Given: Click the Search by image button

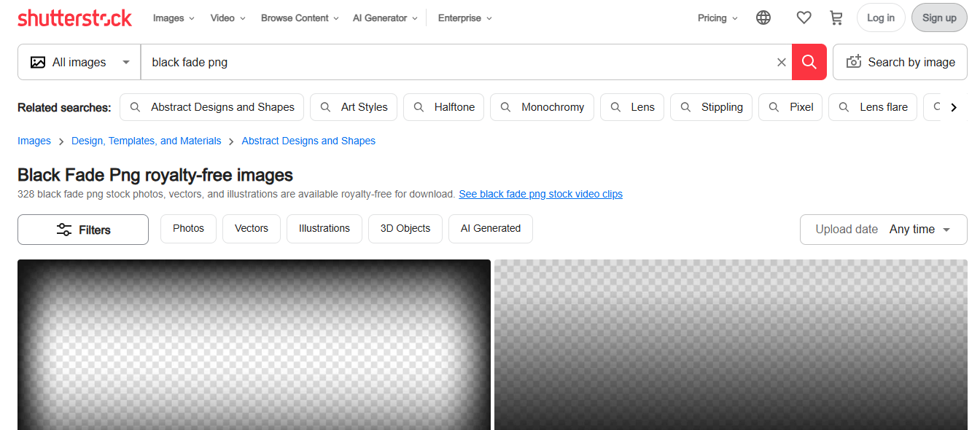Looking at the screenshot, I should click(x=900, y=62).
